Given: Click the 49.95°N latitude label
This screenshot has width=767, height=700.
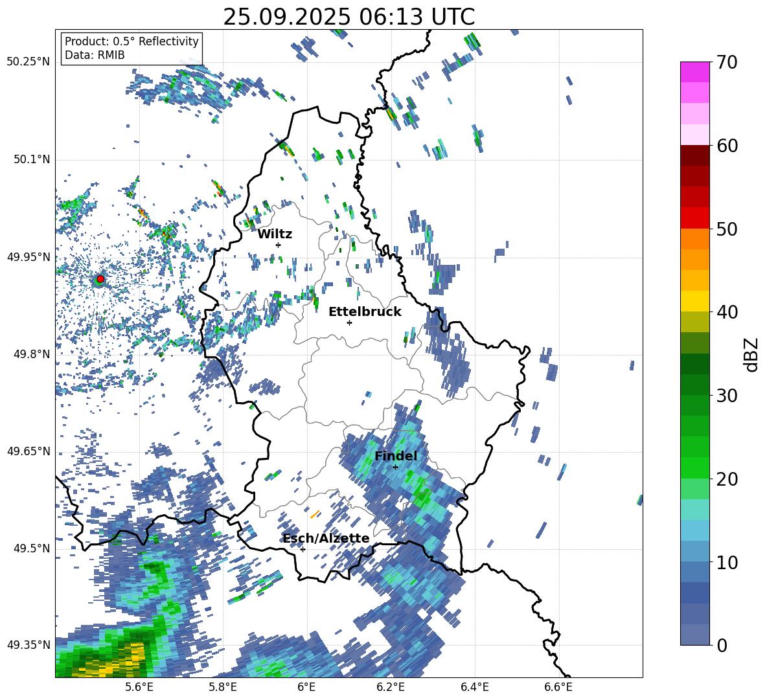Looking at the screenshot, I should click(x=29, y=258).
